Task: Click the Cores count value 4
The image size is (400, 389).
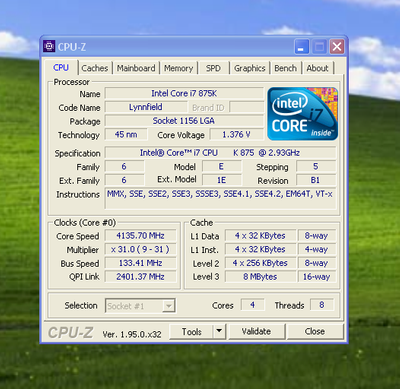Action: (x=252, y=305)
